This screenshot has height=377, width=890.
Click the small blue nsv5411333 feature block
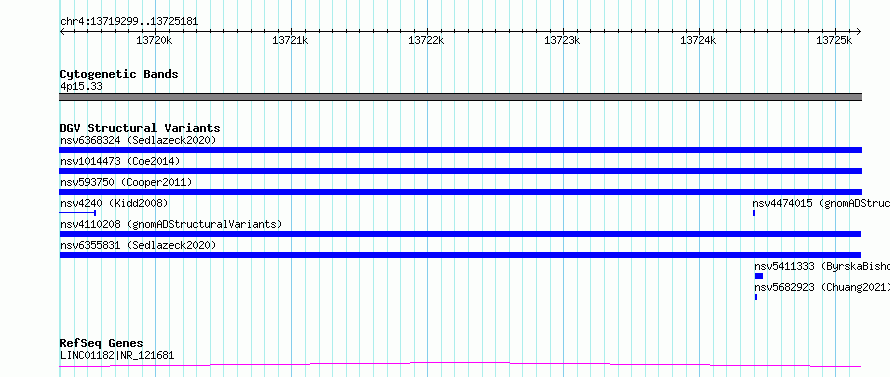(759, 276)
